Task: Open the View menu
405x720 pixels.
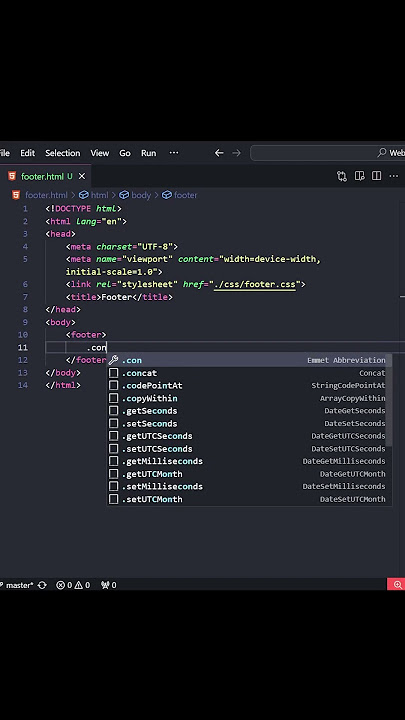Action: (100, 153)
